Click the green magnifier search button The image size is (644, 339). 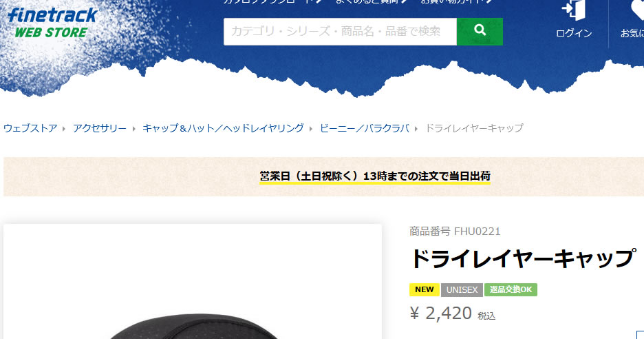point(480,32)
